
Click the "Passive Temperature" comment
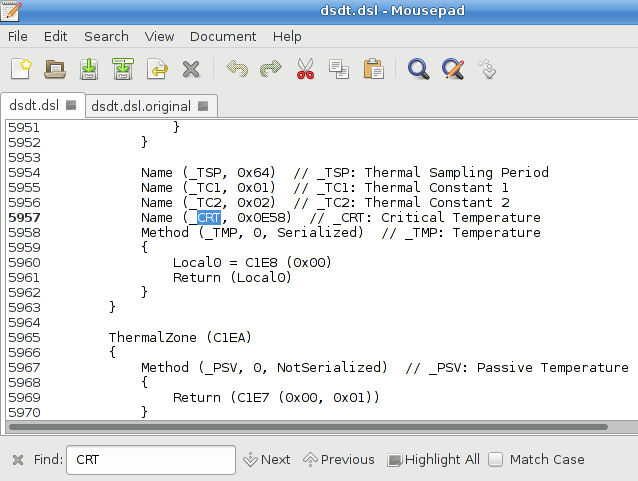pos(553,367)
